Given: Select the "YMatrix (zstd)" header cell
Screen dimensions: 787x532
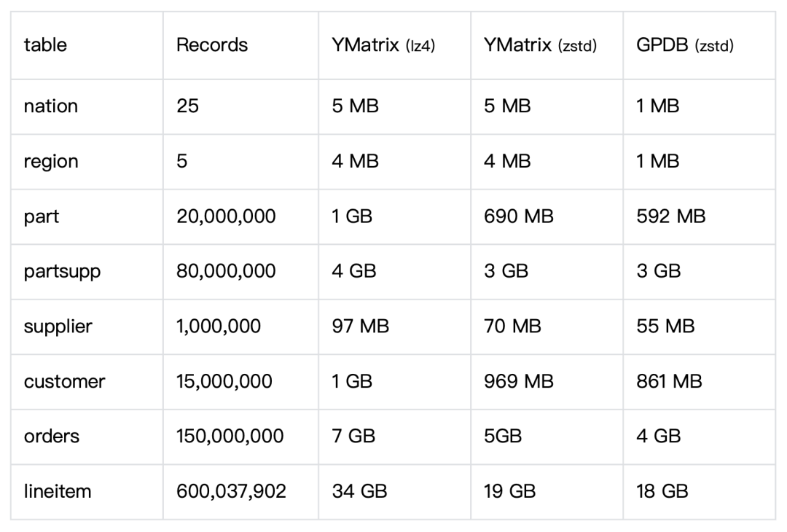Looking at the screenshot, I should point(540,45).
